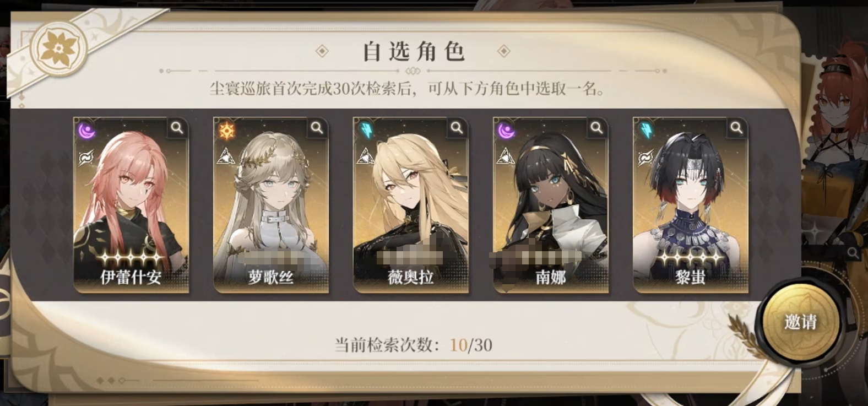Select the 伊蕾什安 character card
This screenshot has width=868, height=406.
131,205
